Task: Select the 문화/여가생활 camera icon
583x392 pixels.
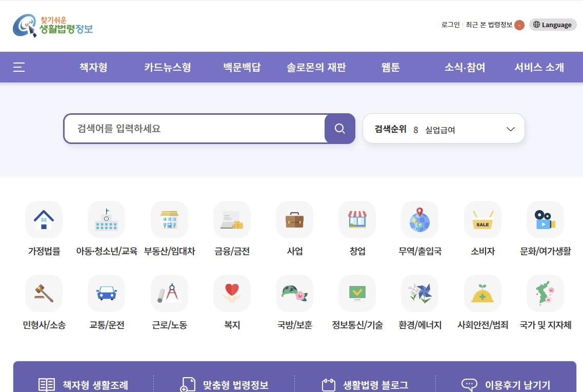Action: pos(545,219)
